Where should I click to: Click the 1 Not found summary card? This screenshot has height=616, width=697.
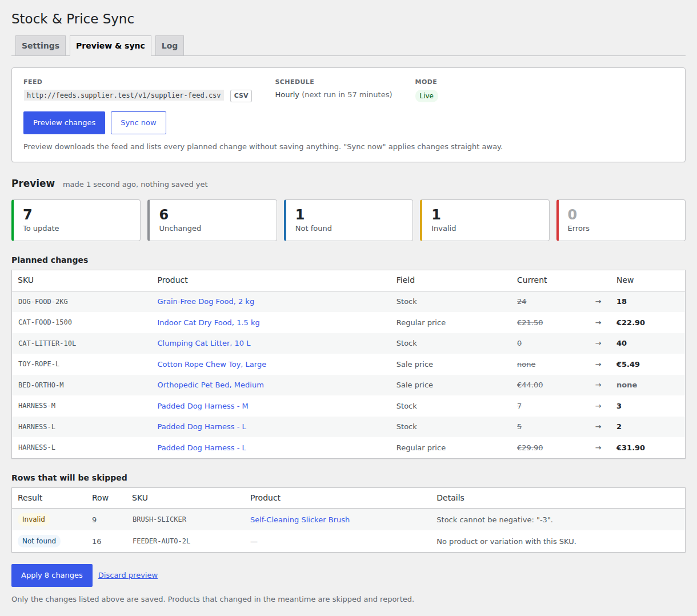point(348,220)
